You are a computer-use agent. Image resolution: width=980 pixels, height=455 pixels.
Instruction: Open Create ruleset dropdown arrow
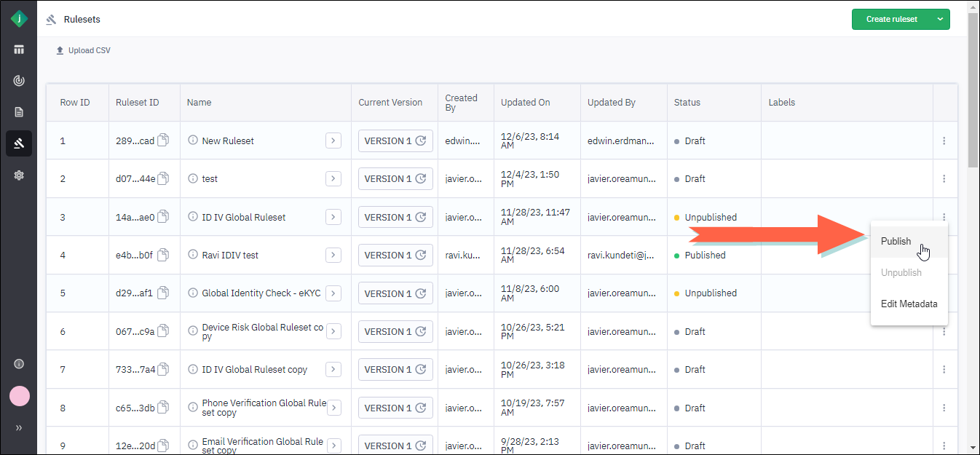[939, 19]
